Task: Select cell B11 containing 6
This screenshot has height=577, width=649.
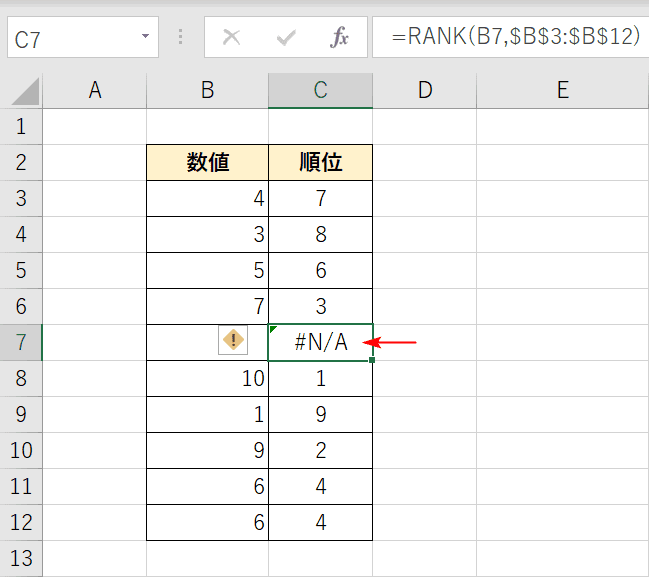Action: 207,486
